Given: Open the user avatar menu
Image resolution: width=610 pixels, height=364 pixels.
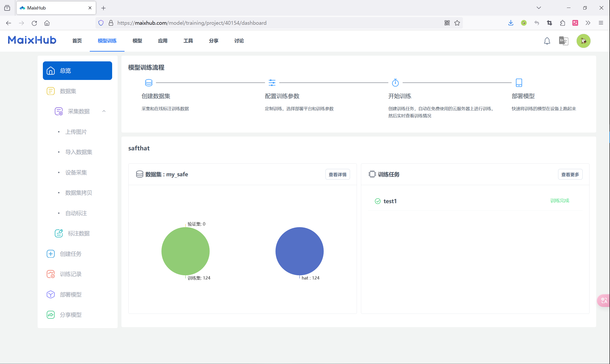Looking at the screenshot, I should (x=583, y=41).
